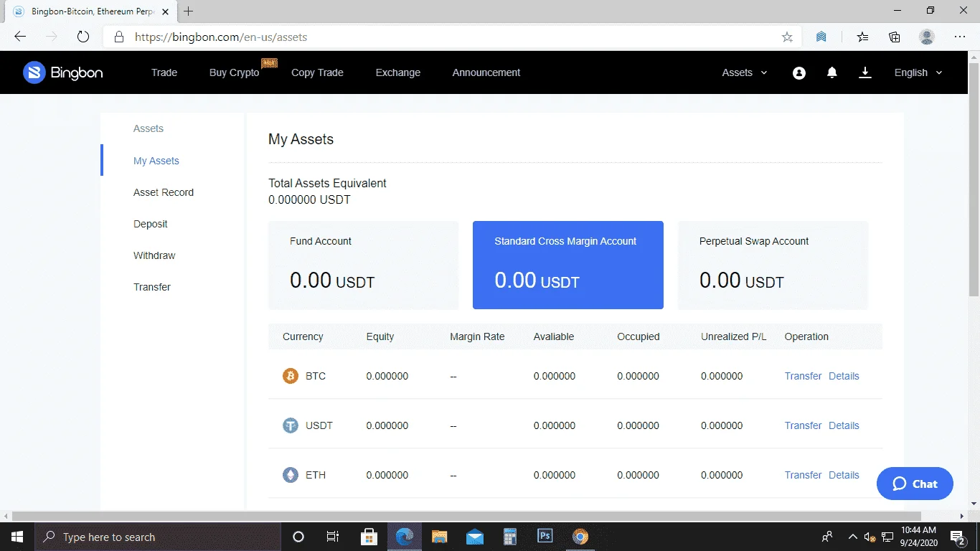This screenshot has height=551, width=980.
Task: Open Task View in taskbar
Action: tap(333, 537)
